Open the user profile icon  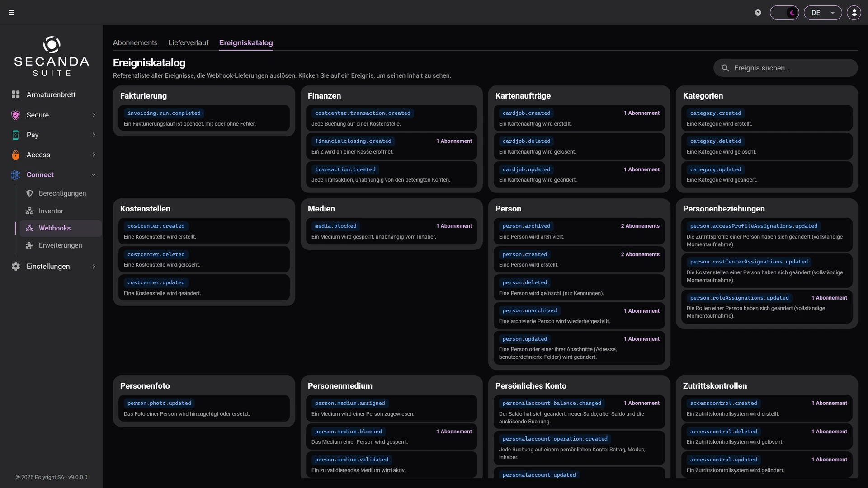[854, 13]
